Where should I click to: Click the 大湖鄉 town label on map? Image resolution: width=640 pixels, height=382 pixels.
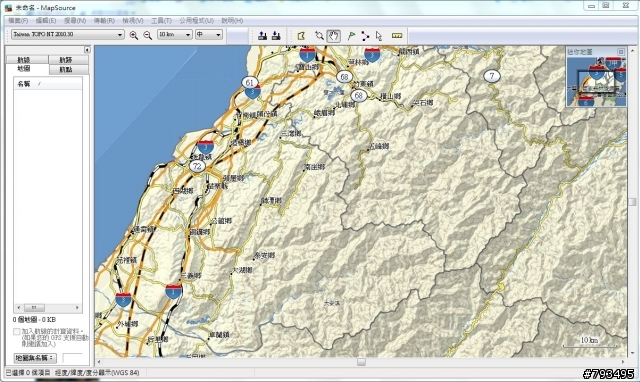tap(242, 270)
